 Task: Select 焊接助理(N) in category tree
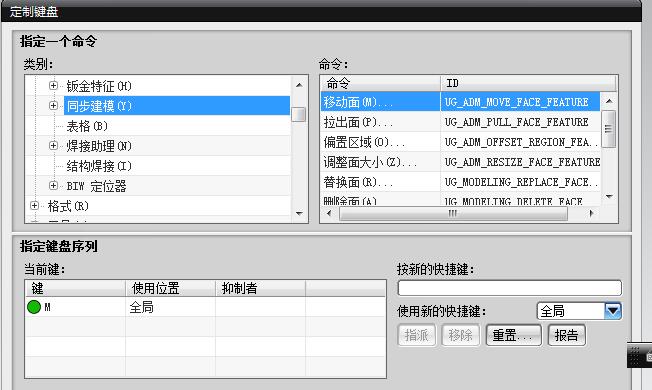99,146
